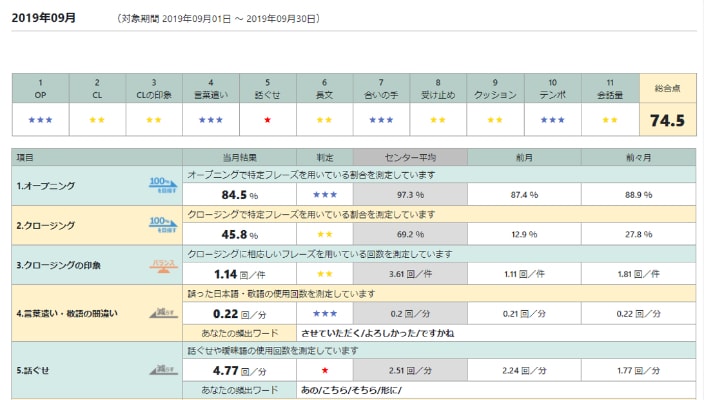Screen dimensions: 704x400
Task: Click the 5.話ぐせ row label
Action: coord(33,370)
